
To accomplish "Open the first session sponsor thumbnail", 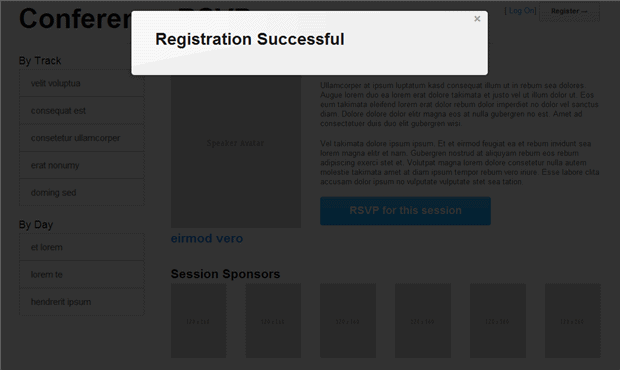I will 198,321.
